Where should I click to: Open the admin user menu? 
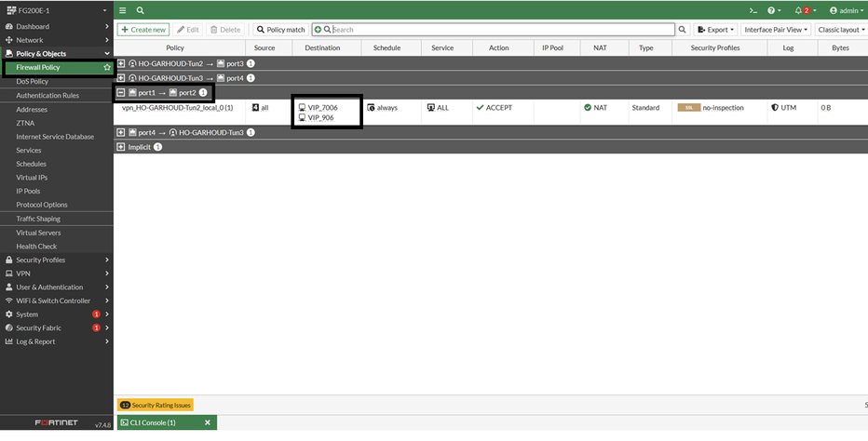[847, 10]
